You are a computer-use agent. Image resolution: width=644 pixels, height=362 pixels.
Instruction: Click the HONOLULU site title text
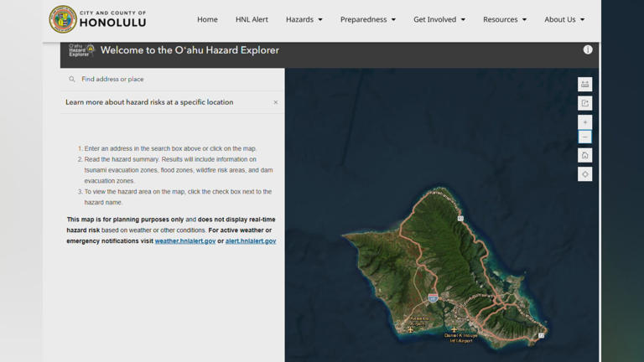pos(113,23)
